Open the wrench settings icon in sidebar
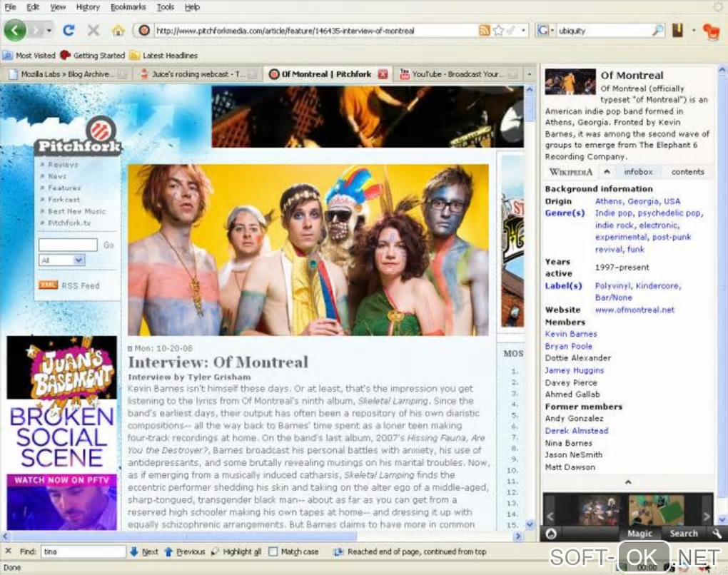Image resolution: width=728 pixels, height=575 pixels. 717,533
